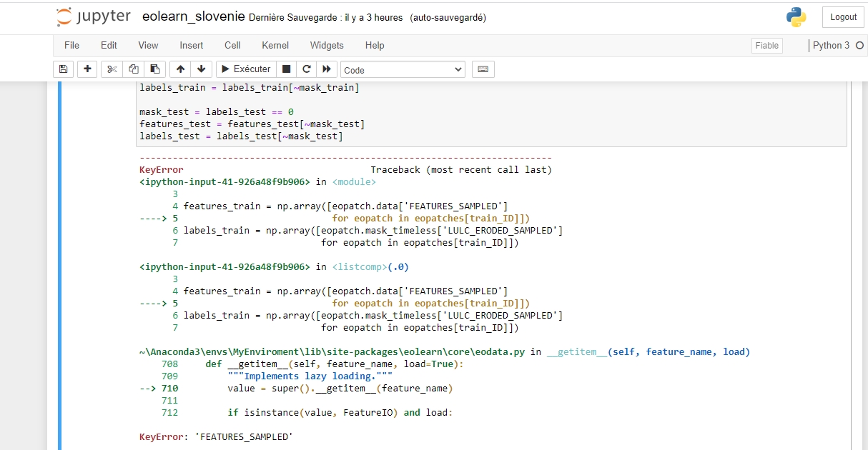Move the selected cell down

coord(201,69)
